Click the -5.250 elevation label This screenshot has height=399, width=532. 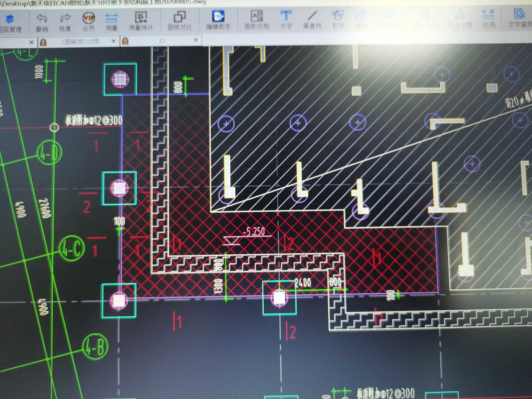click(x=254, y=232)
